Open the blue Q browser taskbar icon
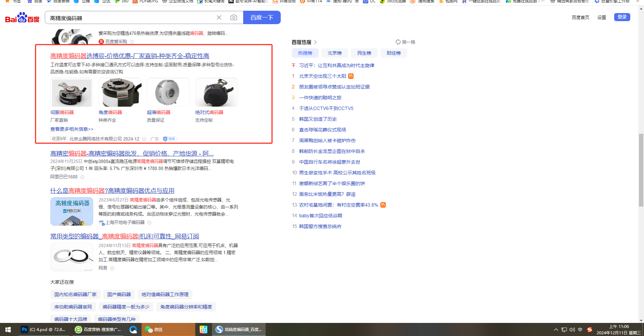Viewport: 644px width, 336px height. 133,330
